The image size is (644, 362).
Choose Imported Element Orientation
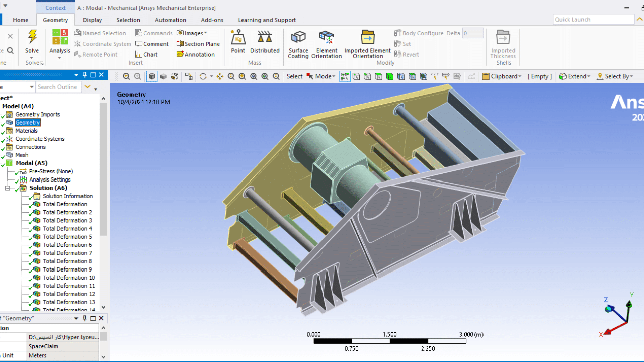pyautogui.click(x=368, y=44)
